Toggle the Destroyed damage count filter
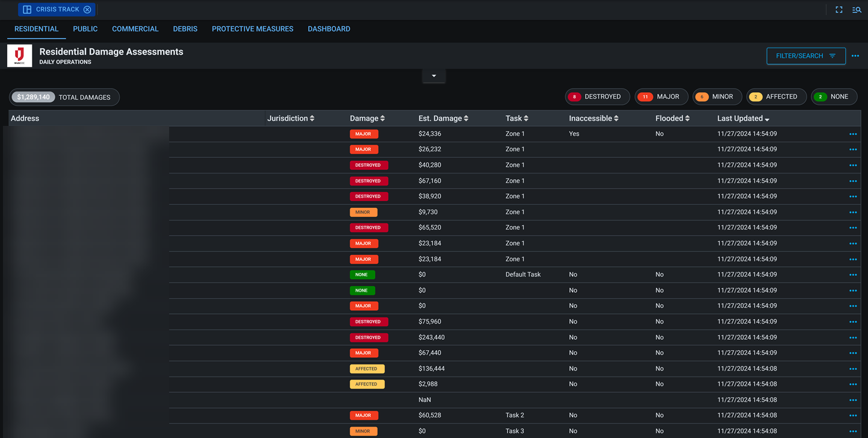 coord(597,96)
